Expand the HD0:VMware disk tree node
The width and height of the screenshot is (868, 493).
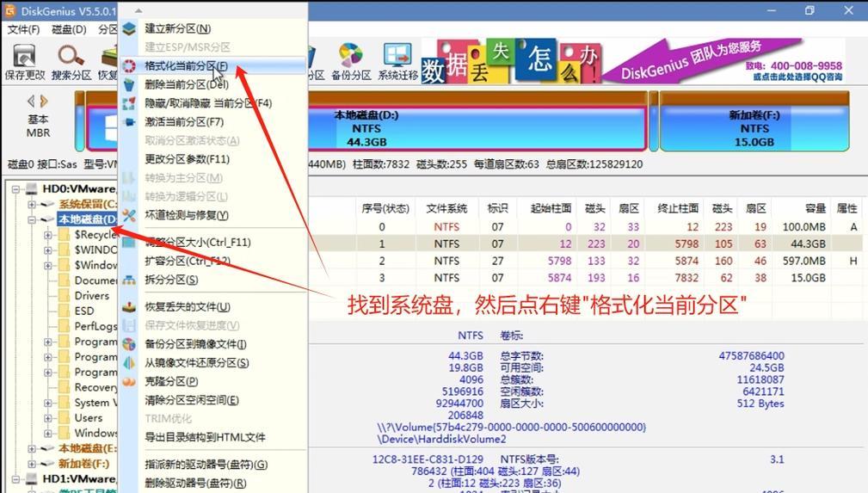(x=16, y=189)
